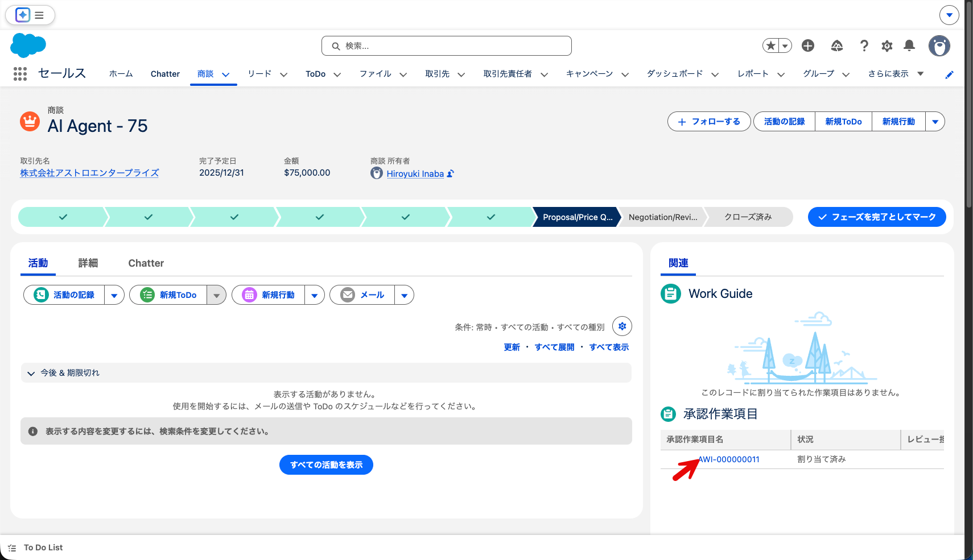Screen dimensions: 973x560
Task: Click the change owner icon
Action: (450, 173)
